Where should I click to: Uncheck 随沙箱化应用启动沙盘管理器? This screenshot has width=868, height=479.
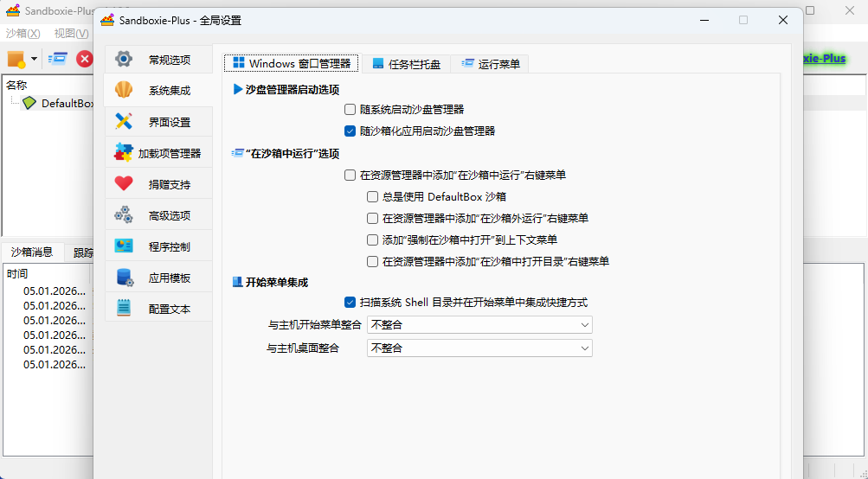coord(350,131)
